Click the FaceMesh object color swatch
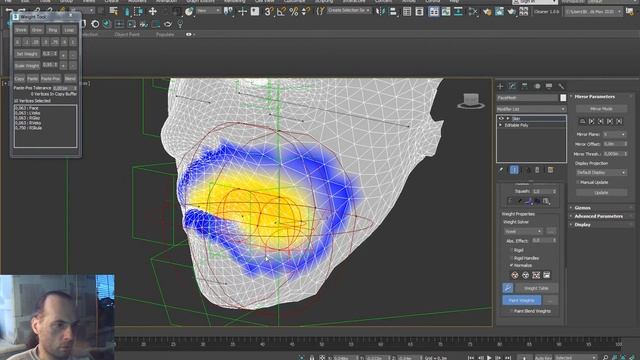Image resolution: width=640 pixels, height=360 pixels. [x=563, y=98]
